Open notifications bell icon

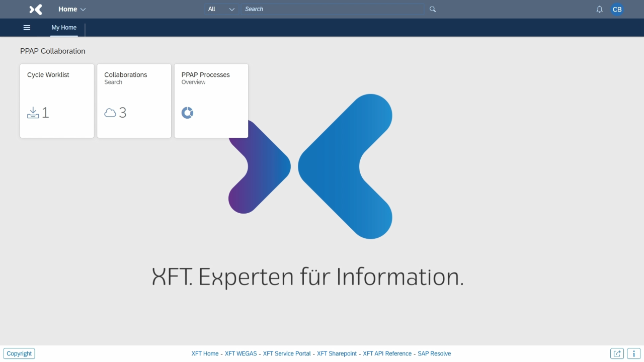tap(599, 10)
